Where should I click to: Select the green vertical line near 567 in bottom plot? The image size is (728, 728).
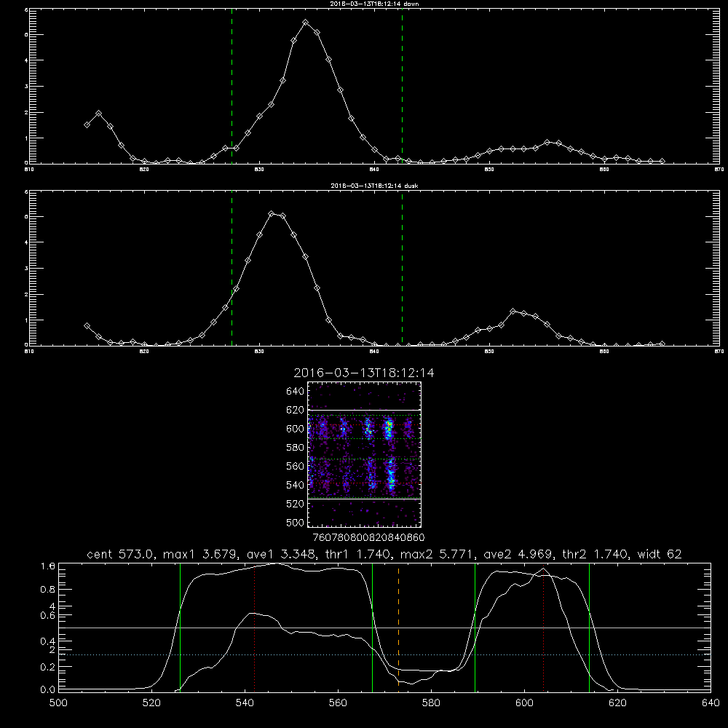click(372, 628)
